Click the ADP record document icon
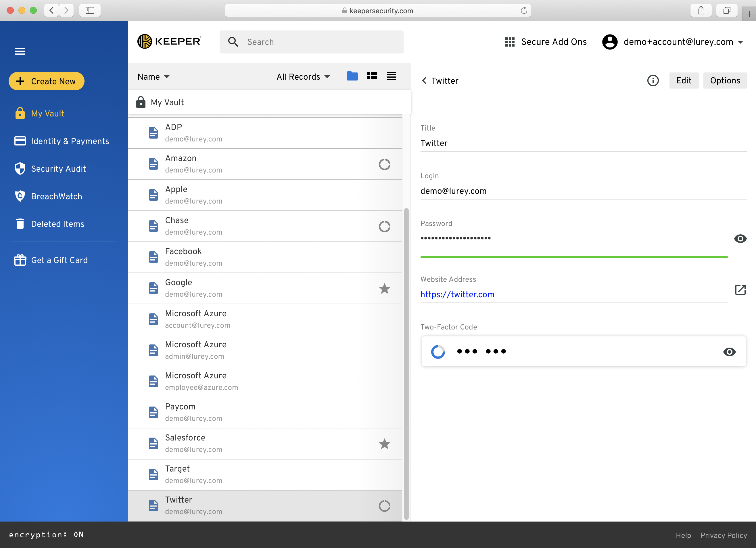 coord(153,133)
